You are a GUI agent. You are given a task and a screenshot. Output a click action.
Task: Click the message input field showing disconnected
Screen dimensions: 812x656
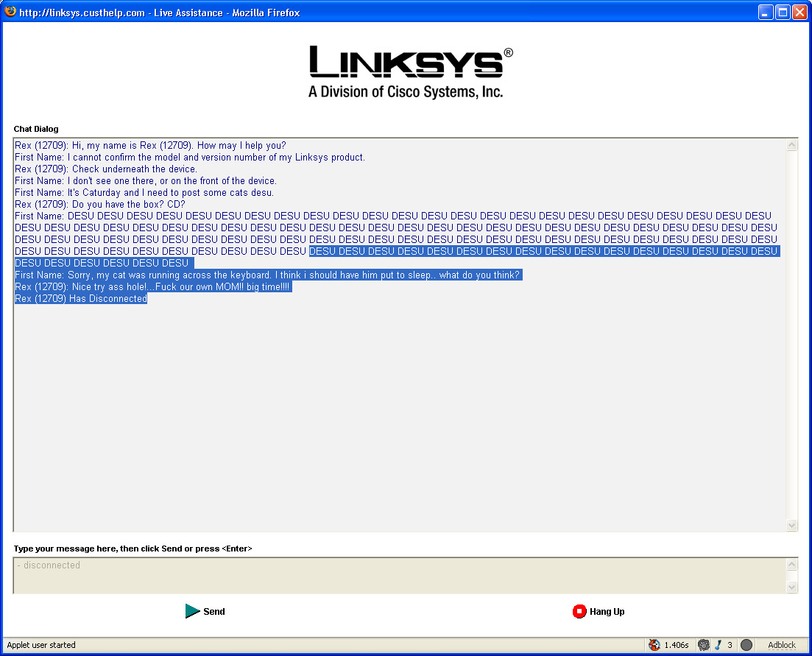pyautogui.click(x=399, y=575)
